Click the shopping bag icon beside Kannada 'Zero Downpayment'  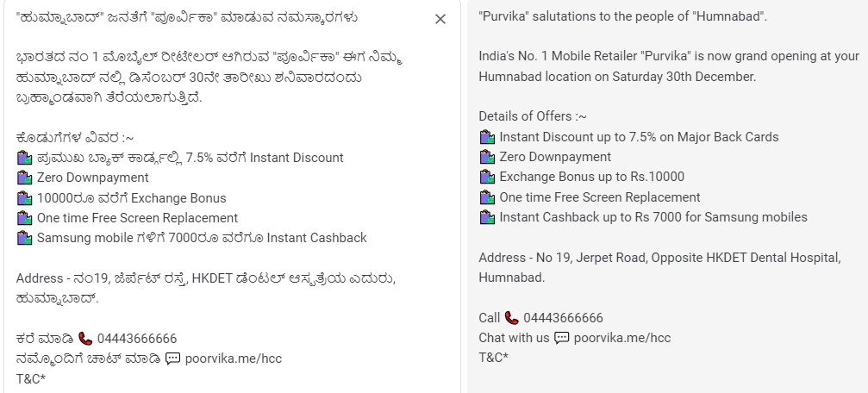[24, 178]
